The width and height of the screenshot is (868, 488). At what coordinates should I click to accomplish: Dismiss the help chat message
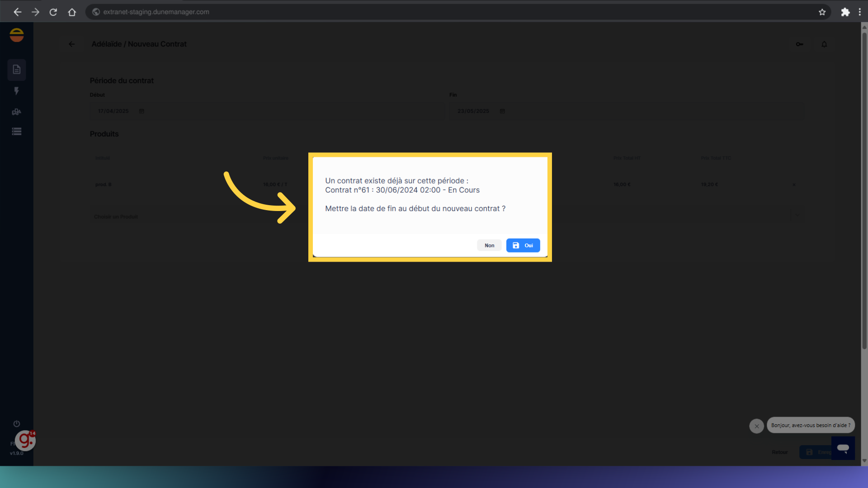pos(756,426)
